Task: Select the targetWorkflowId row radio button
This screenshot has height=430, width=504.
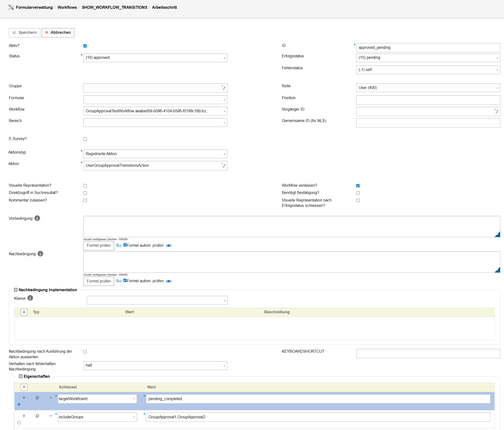Action: [x=19, y=404]
